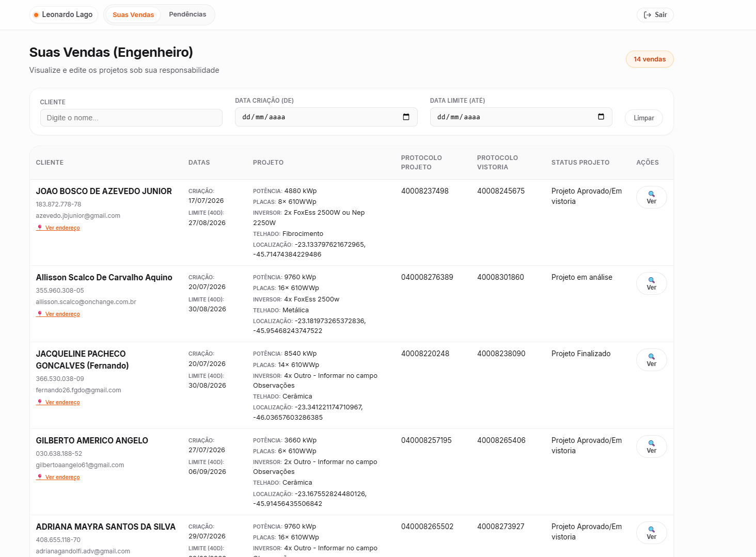Screen dimensions: 756x557
Task: Open Ver for Jacqueline Pacheco Goncalves
Action: 651,360
